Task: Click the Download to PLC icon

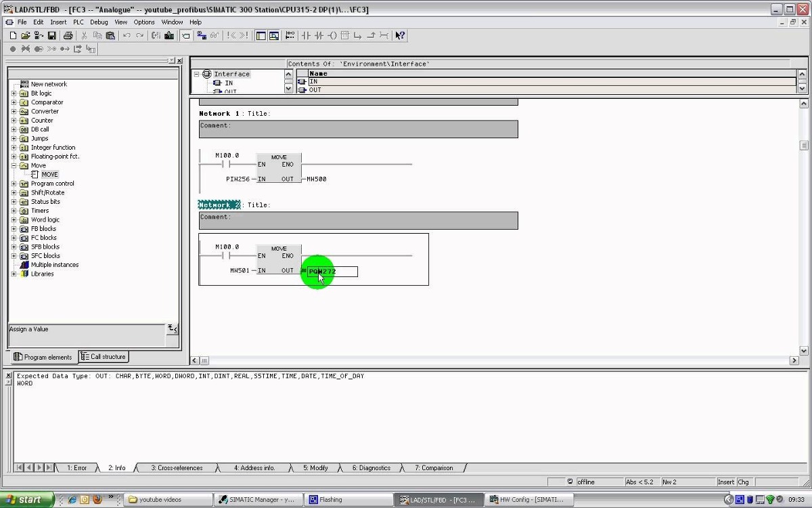Action: click(168, 35)
